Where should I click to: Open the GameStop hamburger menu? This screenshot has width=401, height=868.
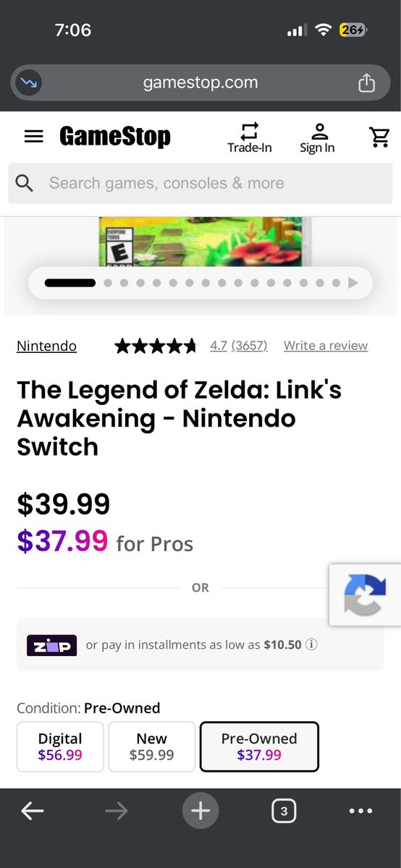[x=34, y=136]
